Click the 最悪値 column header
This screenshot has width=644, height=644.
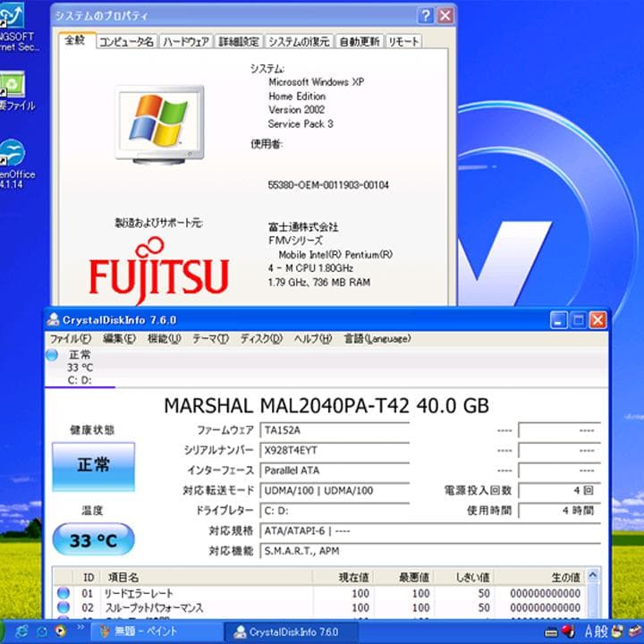[403, 577]
